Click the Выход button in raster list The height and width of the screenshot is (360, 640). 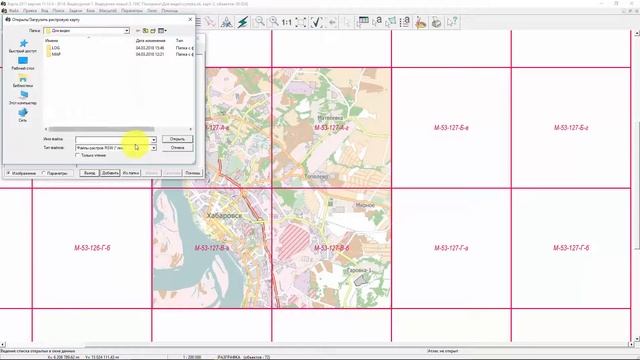coord(89,173)
